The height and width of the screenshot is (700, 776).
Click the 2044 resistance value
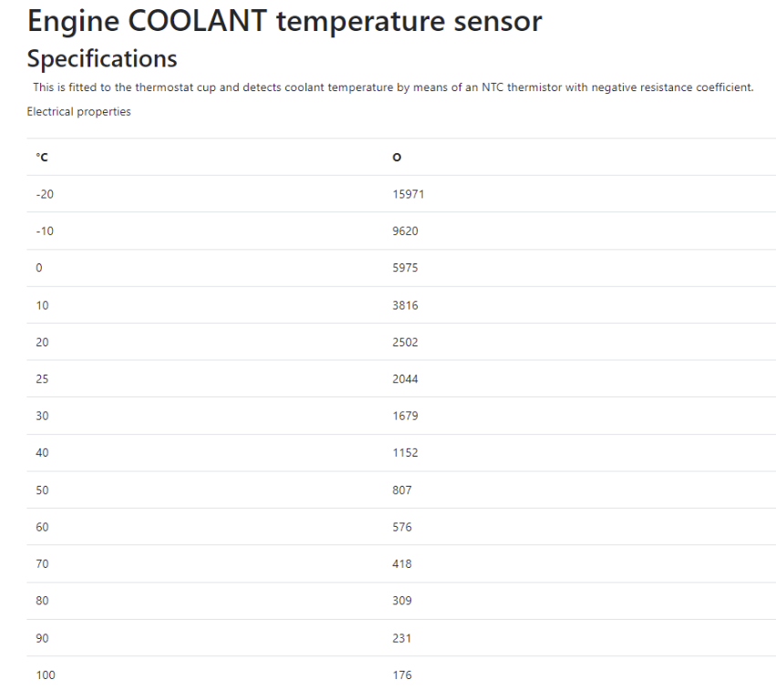click(405, 379)
